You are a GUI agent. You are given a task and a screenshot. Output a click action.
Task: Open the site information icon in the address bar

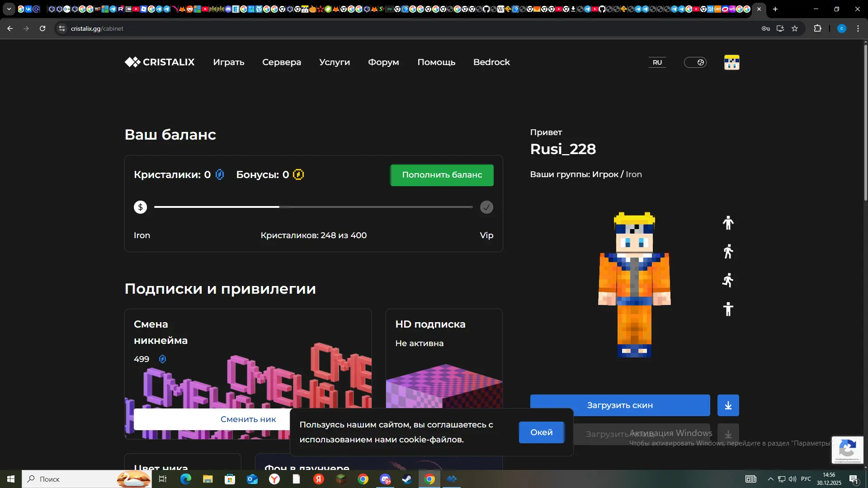point(62,28)
